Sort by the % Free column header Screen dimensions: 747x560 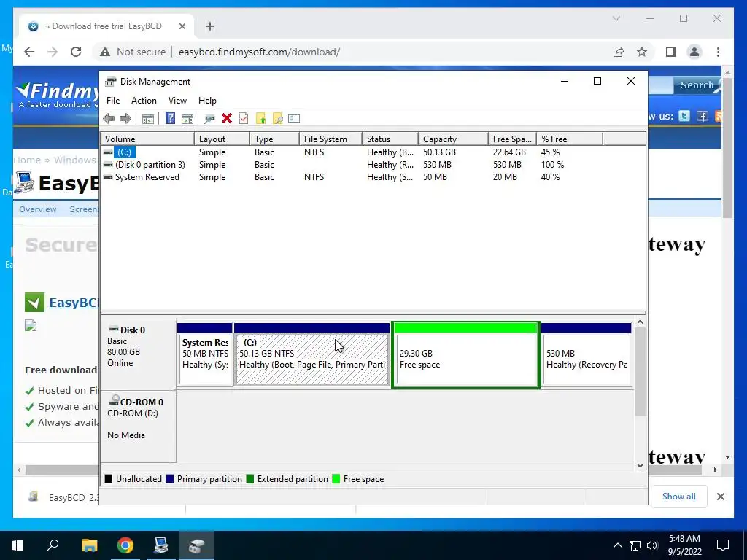pos(570,139)
